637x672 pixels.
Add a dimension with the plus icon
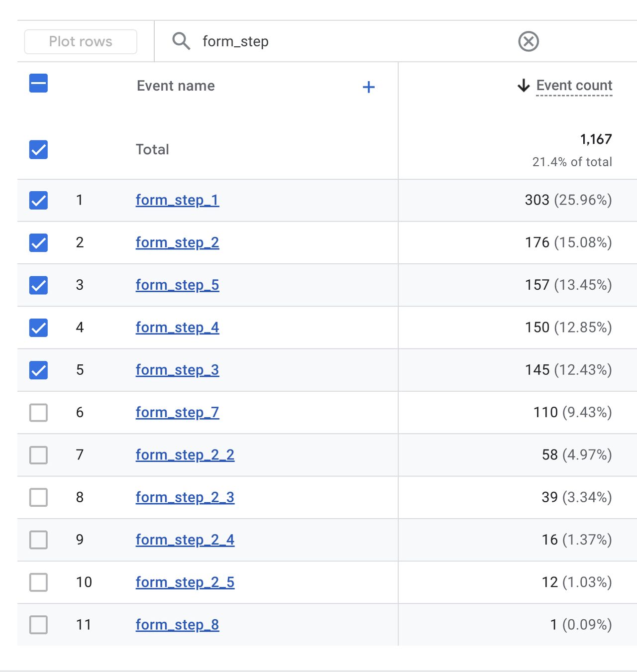368,87
